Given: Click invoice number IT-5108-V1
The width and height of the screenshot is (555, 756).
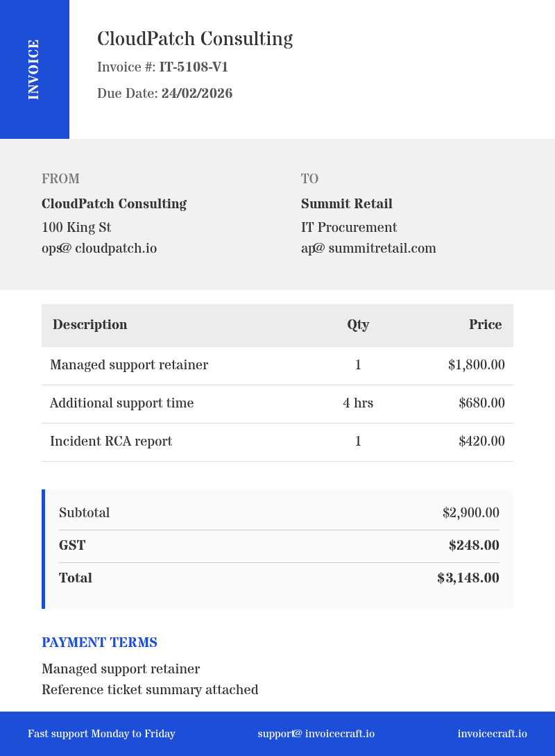Looking at the screenshot, I should click(x=194, y=67).
